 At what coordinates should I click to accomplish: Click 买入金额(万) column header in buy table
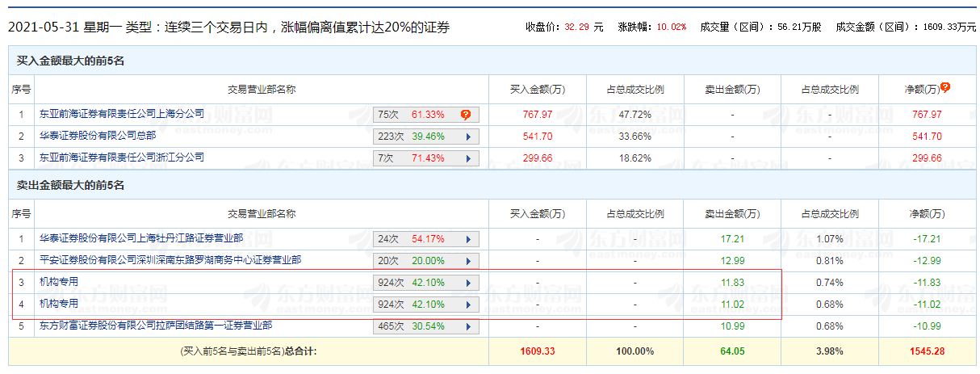pos(537,90)
